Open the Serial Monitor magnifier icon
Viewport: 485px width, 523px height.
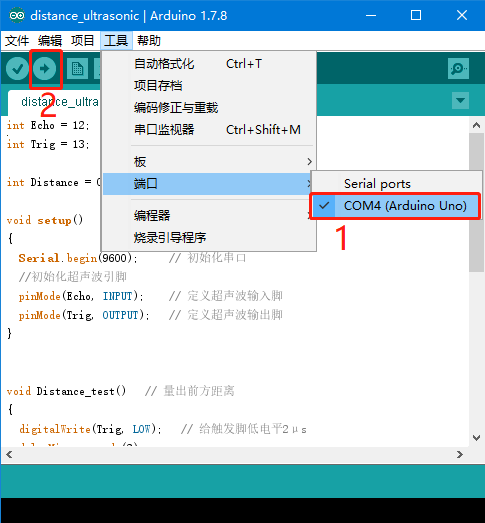point(458,69)
